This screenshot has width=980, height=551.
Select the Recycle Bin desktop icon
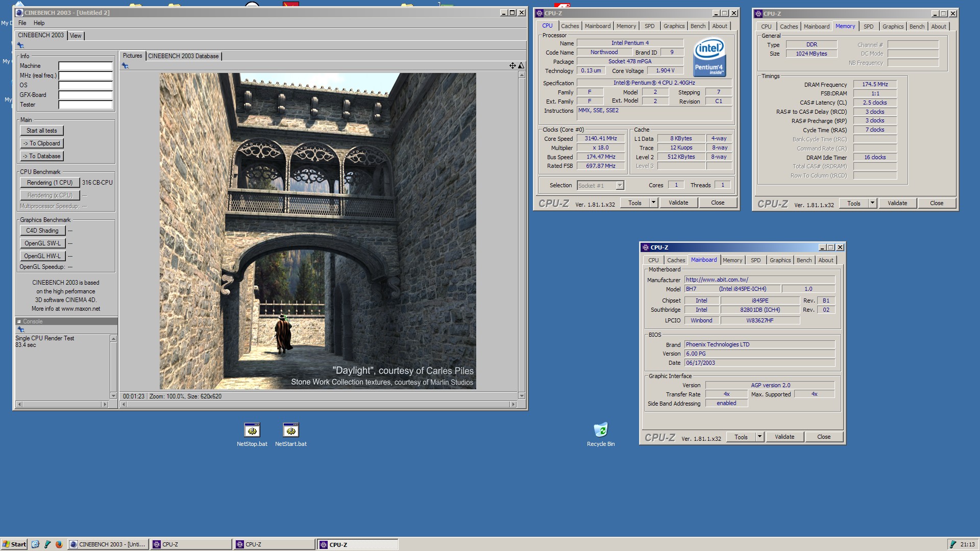tap(601, 435)
